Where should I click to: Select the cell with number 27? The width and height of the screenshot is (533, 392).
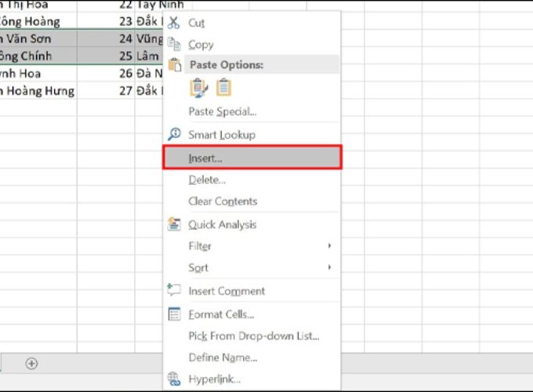point(106,91)
